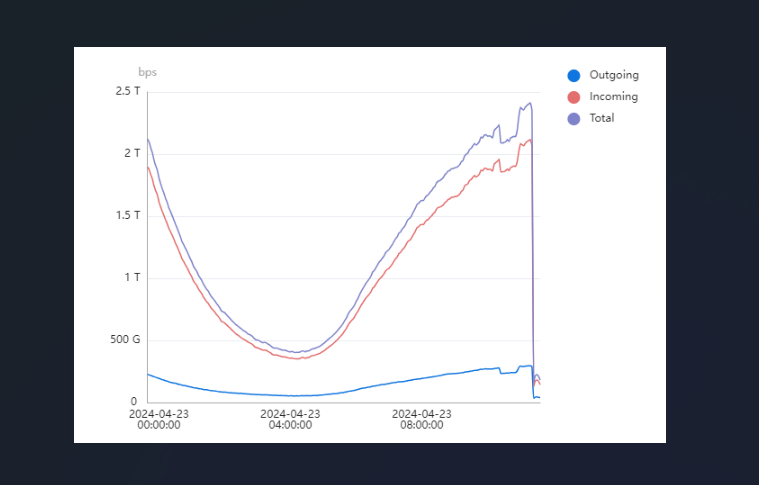The image size is (759, 485).
Task: Toggle the Incoming series via its label
Action: click(x=613, y=97)
